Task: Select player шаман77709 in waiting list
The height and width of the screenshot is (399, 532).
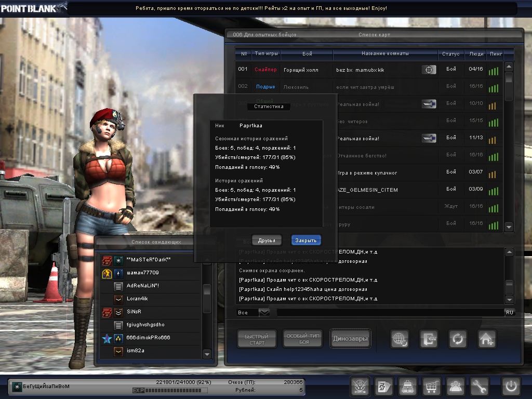Action: (x=150, y=273)
